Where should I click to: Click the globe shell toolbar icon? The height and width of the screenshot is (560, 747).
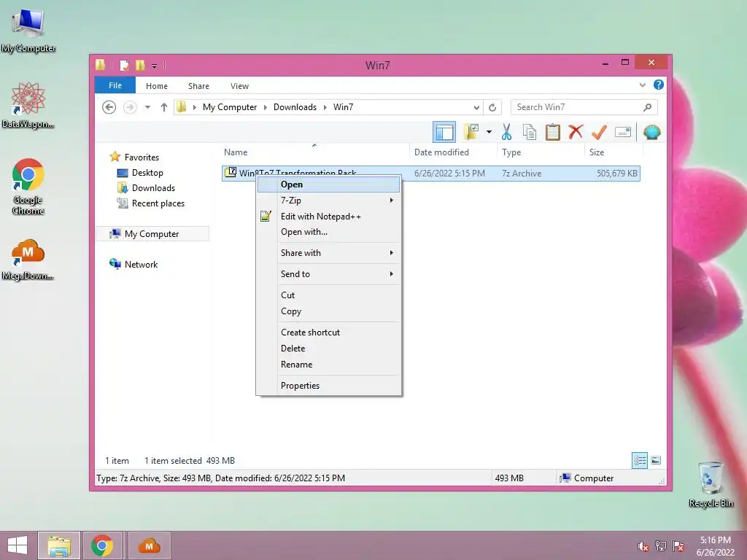pos(651,132)
